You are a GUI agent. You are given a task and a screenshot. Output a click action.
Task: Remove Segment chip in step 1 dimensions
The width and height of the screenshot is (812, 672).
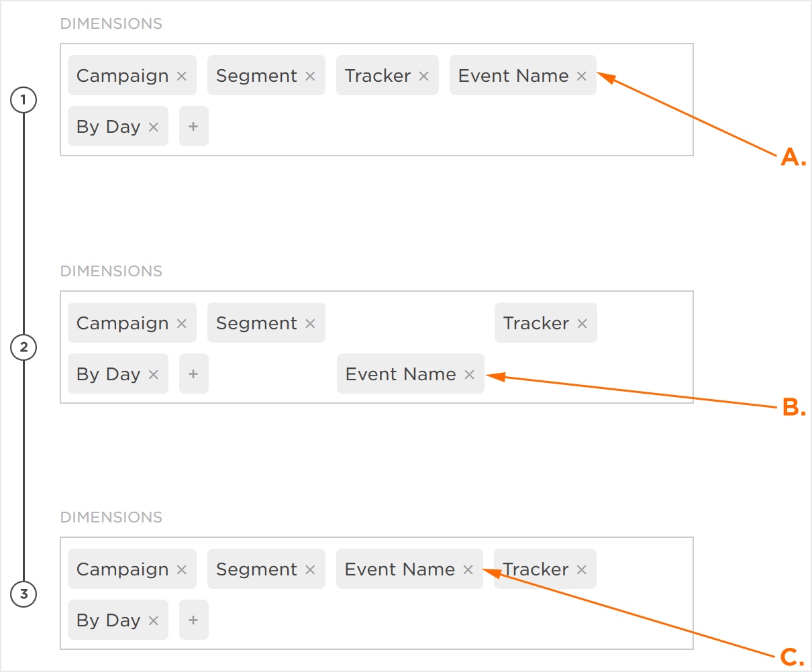310,76
